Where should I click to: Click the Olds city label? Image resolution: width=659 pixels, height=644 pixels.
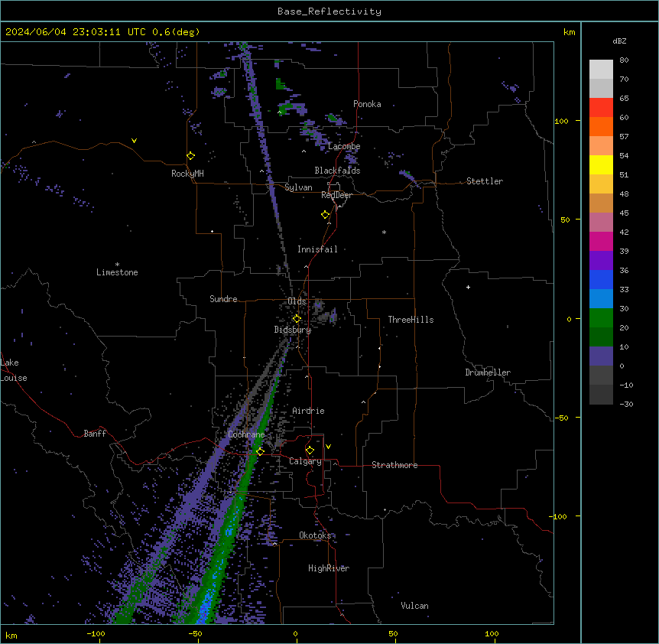[297, 301]
